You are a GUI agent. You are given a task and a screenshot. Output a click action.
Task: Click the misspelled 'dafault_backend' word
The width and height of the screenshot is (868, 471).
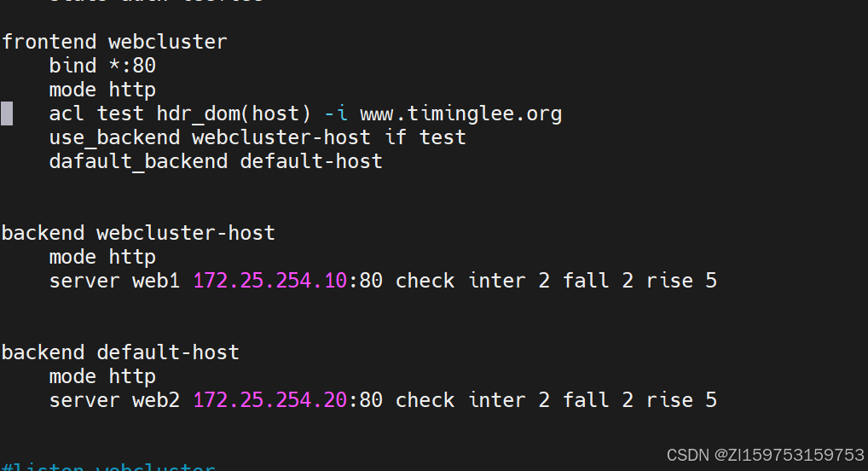138,162
